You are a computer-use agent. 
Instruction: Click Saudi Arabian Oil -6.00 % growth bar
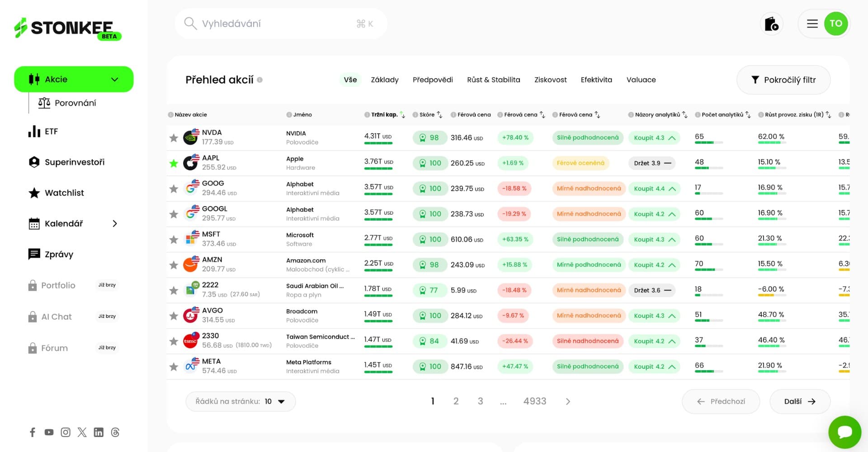point(772,295)
